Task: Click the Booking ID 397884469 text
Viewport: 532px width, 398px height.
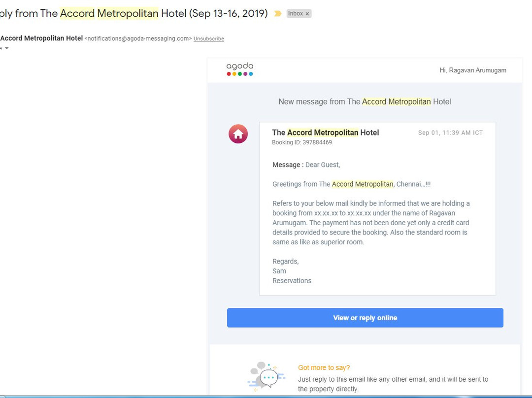Action: click(301, 142)
